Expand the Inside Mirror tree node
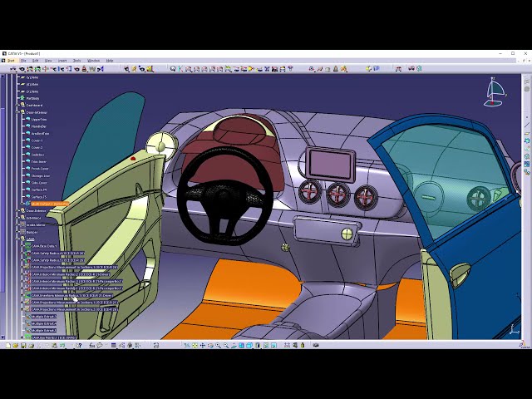The width and height of the screenshot is (532, 399). (x=17, y=225)
